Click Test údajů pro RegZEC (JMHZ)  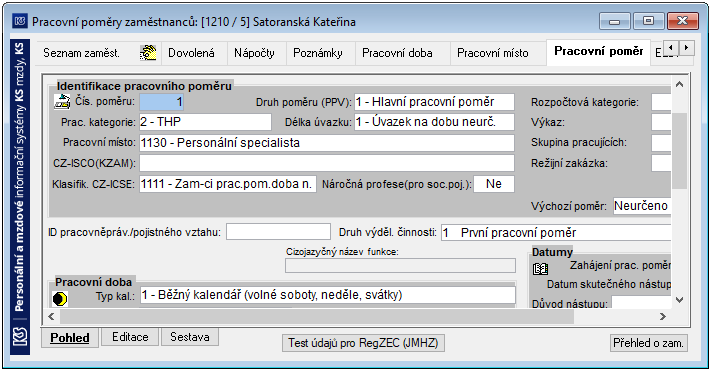point(363,343)
